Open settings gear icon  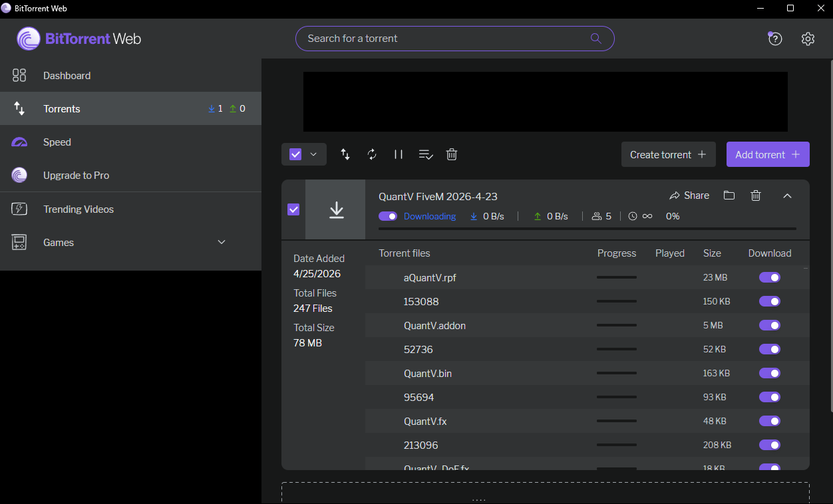[x=808, y=39]
